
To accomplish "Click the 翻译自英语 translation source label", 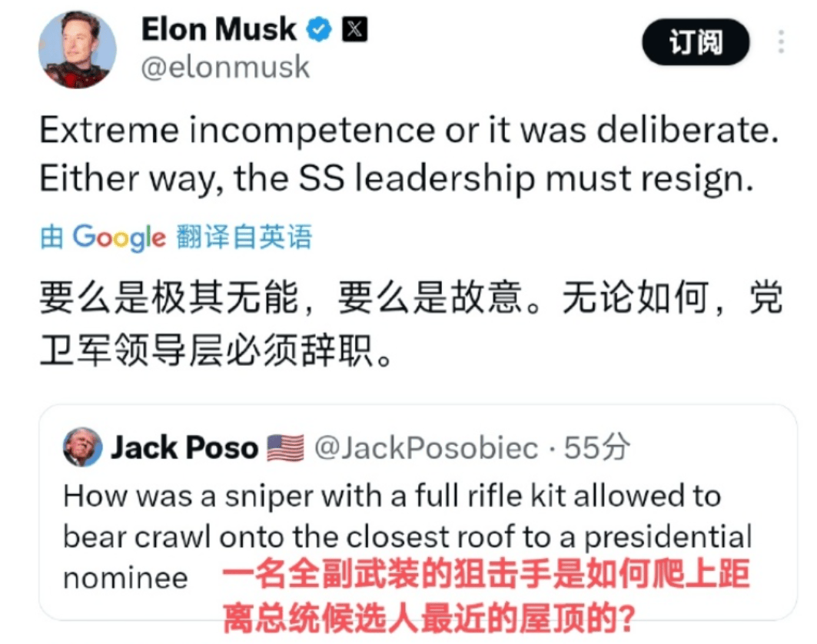I will click(x=244, y=237).
